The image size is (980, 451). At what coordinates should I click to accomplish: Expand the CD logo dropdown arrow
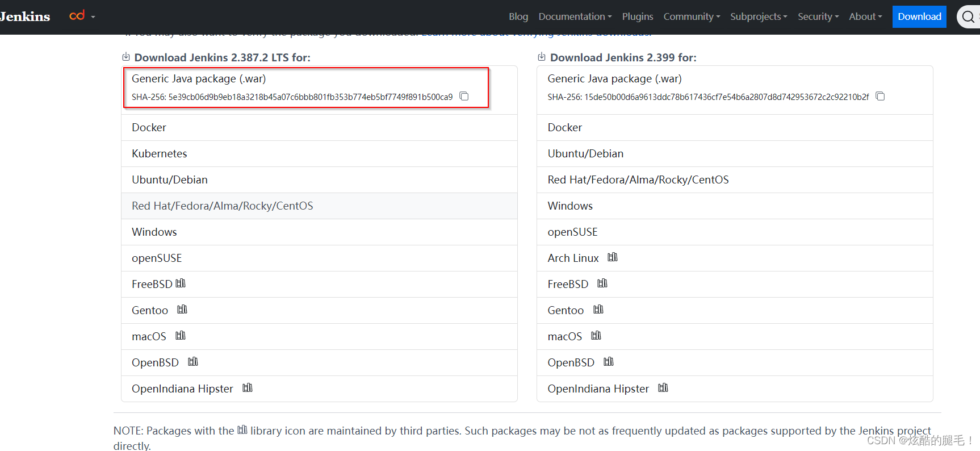coord(93,17)
